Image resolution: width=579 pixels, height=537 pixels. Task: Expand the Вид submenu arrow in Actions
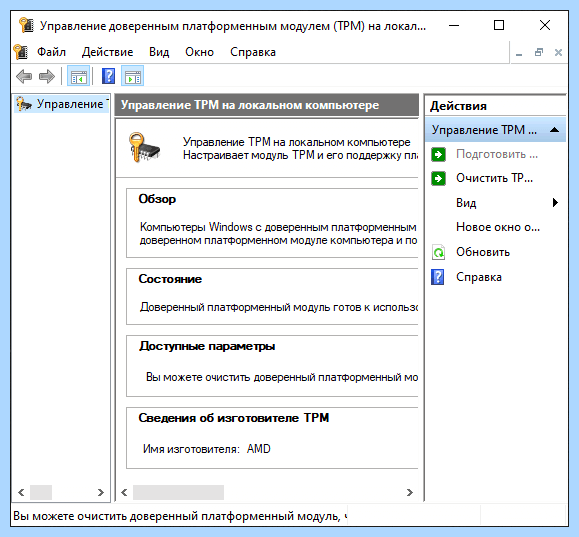pyautogui.click(x=555, y=202)
